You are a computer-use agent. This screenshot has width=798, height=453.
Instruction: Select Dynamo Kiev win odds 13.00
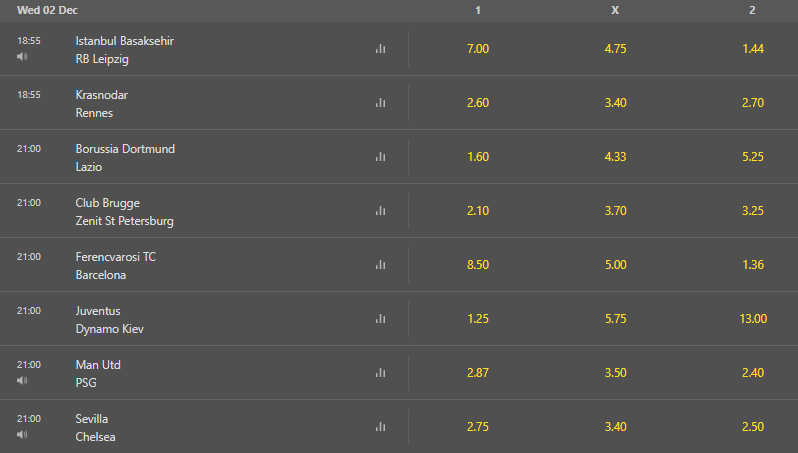pos(753,319)
